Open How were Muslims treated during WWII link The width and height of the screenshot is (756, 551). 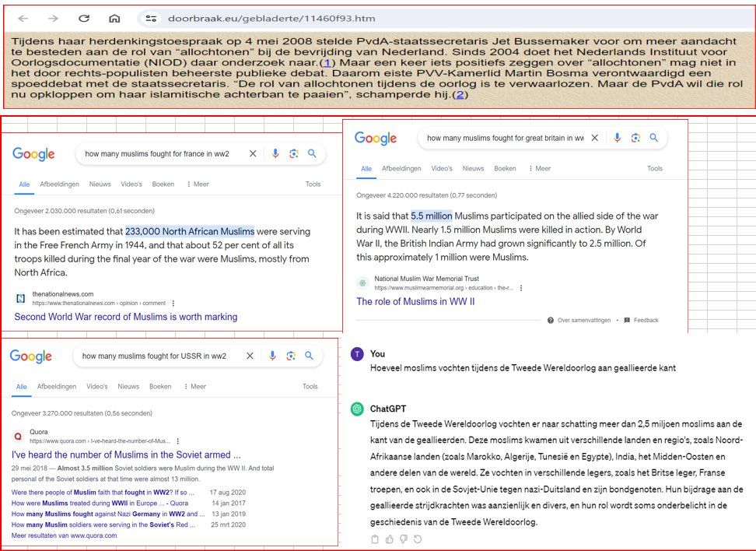point(100,504)
